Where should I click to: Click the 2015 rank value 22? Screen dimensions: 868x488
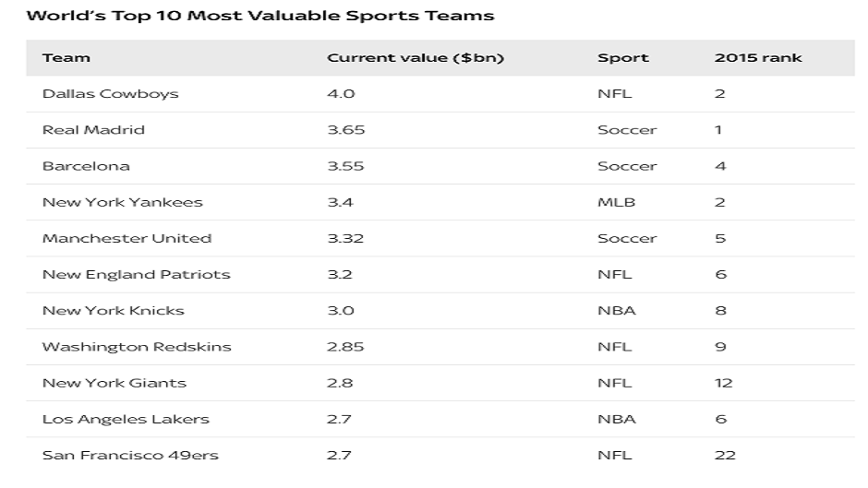pos(725,456)
